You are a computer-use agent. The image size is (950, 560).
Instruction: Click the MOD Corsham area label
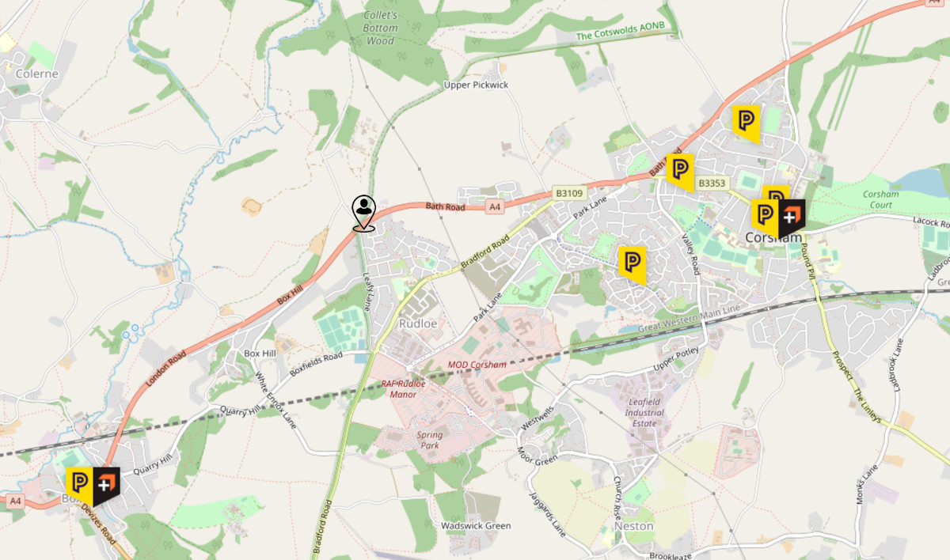click(477, 365)
